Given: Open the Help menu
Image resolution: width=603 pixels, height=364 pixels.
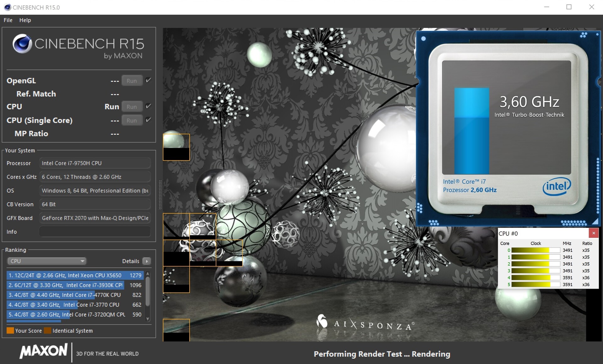Looking at the screenshot, I should click(25, 20).
